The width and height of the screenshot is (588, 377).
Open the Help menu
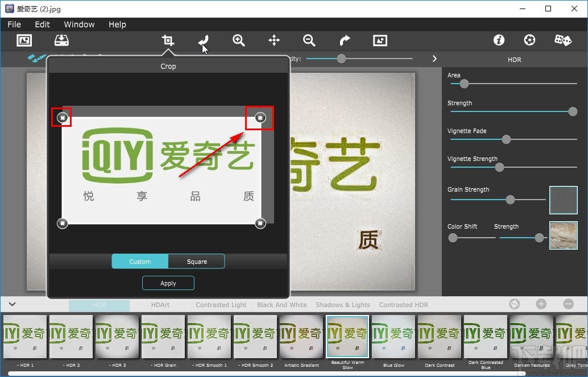pos(117,24)
